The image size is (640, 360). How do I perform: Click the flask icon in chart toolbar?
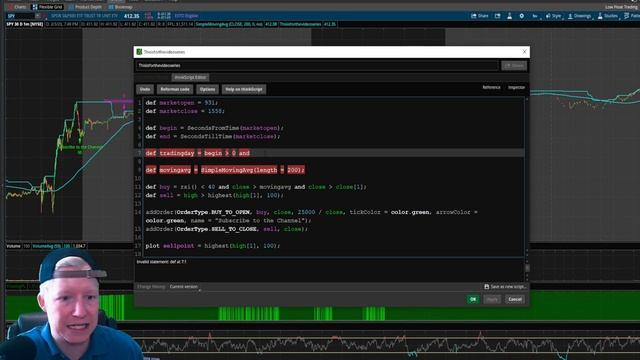[x=509, y=16]
